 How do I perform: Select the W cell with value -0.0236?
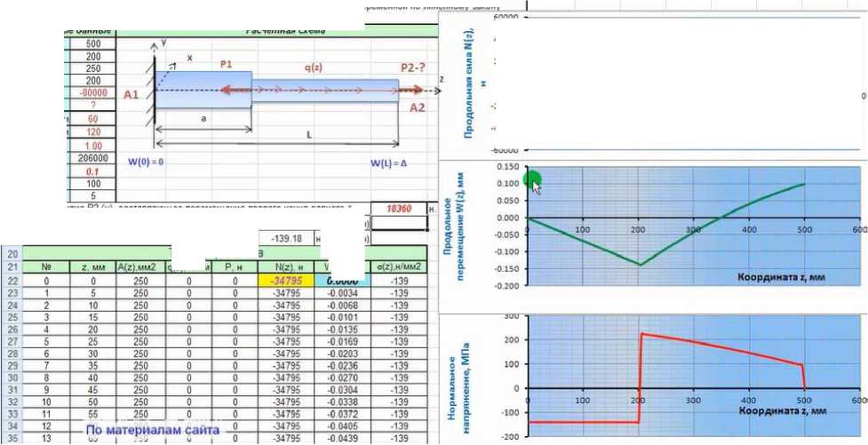(341, 366)
